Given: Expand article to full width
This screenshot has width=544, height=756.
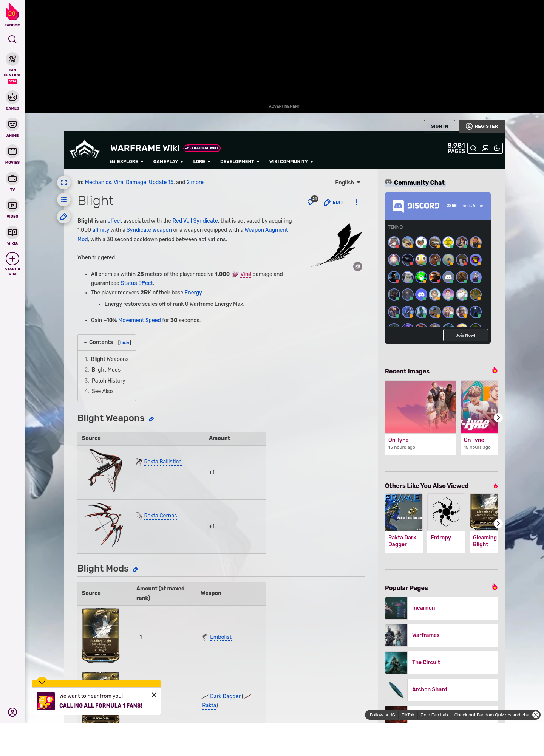Looking at the screenshot, I should 64,183.
